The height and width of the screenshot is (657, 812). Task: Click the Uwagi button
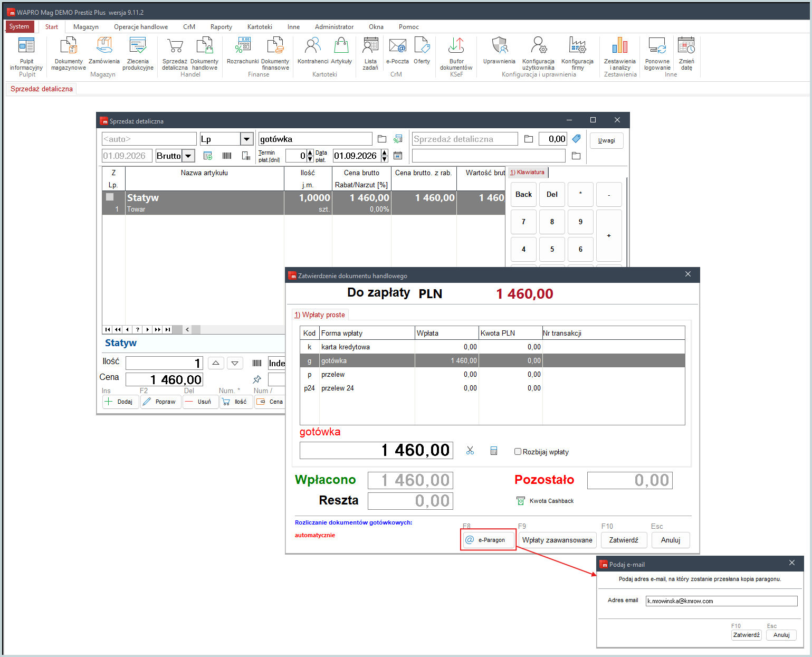point(606,140)
